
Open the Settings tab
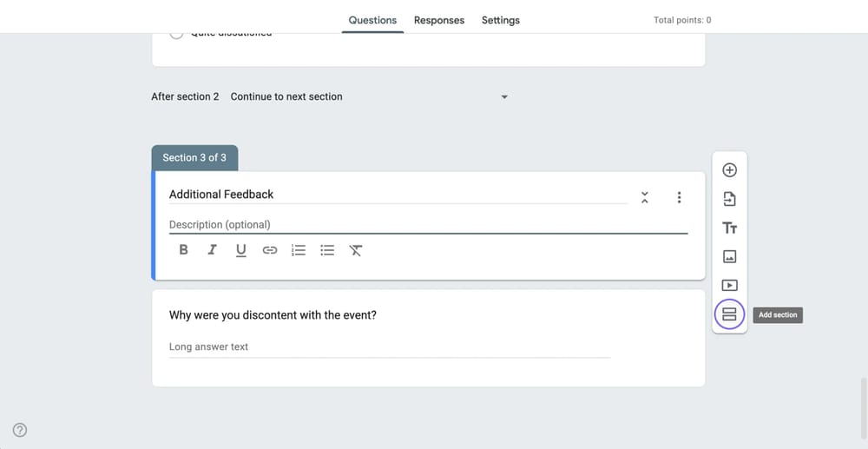click(500, 20)
